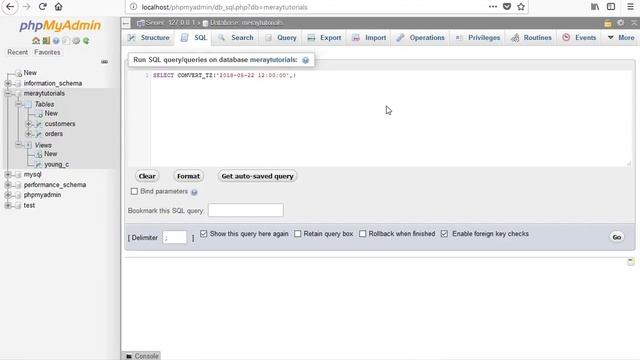
Task: Check the Bind parameters checkbox
Action: pyautogui.click(x=134, y=191)
